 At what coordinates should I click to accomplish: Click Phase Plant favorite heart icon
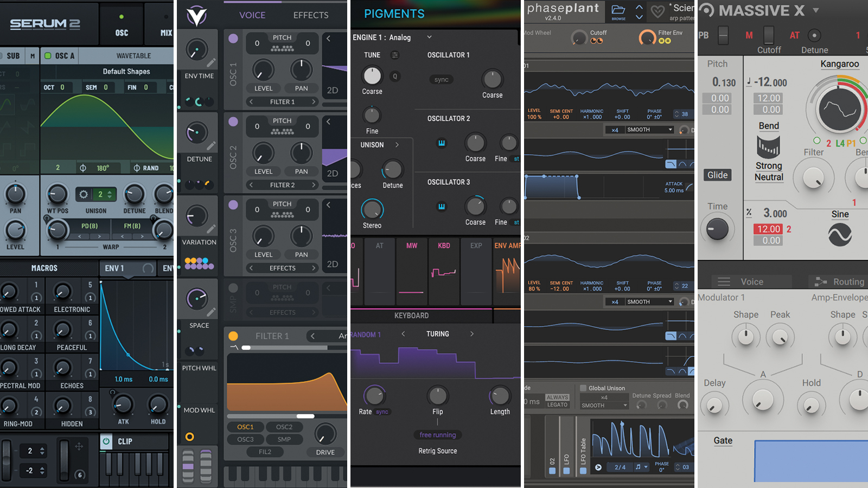coord(658,11)
